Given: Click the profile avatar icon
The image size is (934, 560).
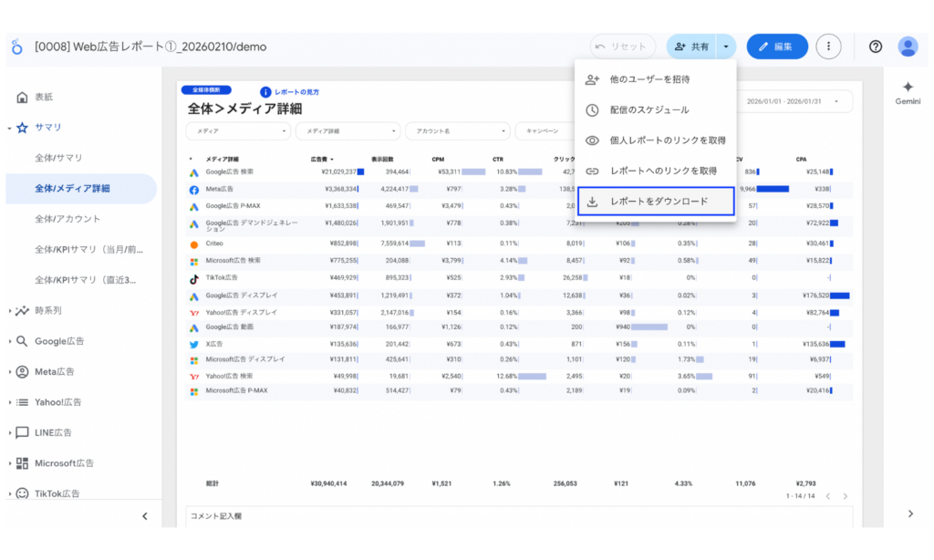Looking at the screenshot, I should [908, 46].
